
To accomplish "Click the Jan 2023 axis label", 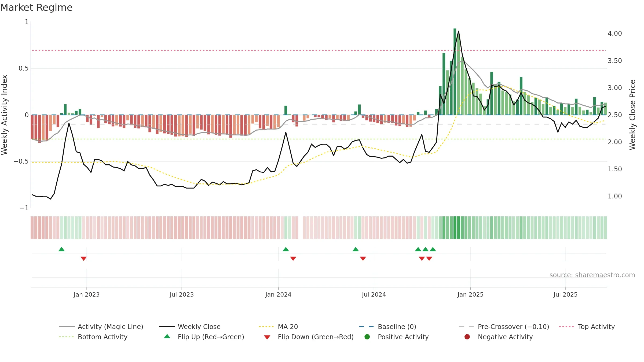I will [x=87, y=294].
